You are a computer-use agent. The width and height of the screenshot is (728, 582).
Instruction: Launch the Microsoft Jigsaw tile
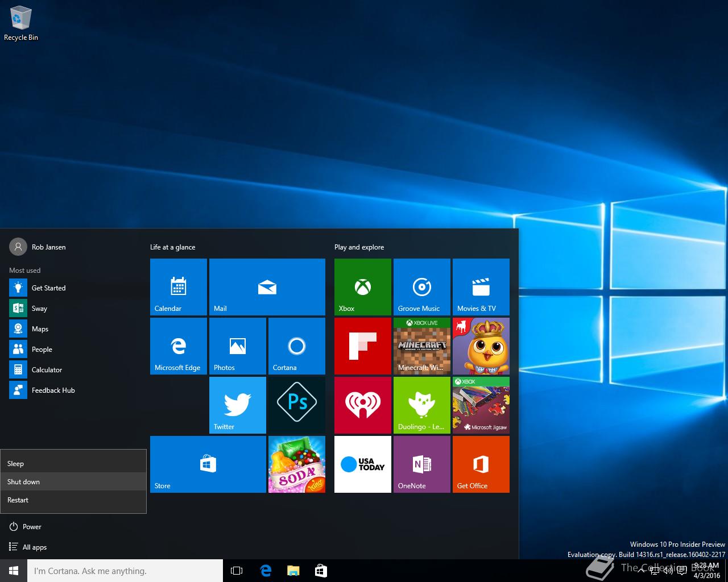(481, 405)
